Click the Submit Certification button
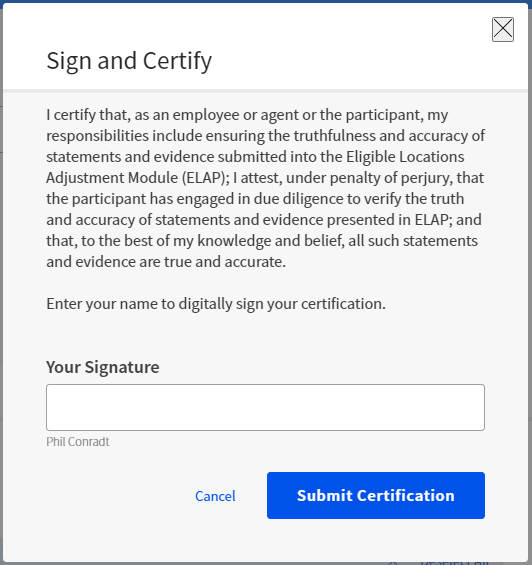532x565 pixels. click(376, 495)
